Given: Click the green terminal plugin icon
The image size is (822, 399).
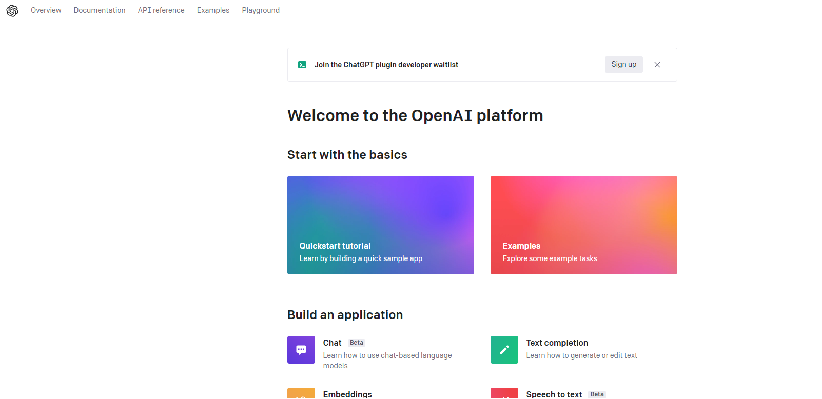Looking at the screenshot, I should pos(302,64).
